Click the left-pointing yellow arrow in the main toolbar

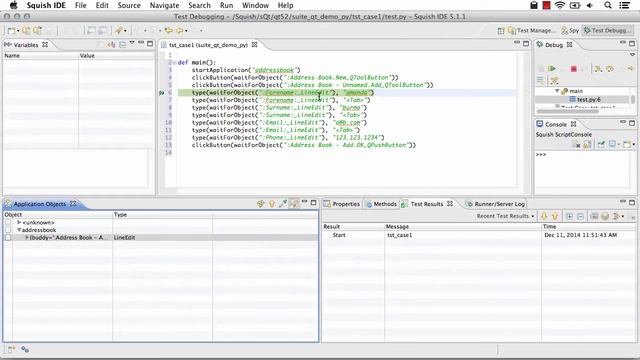169,31
